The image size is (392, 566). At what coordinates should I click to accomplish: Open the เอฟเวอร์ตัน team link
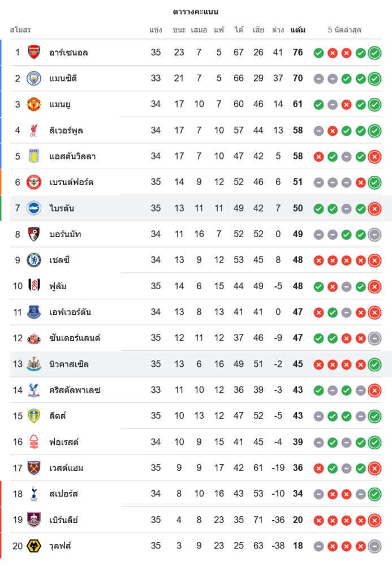click(x=70, y=312)
